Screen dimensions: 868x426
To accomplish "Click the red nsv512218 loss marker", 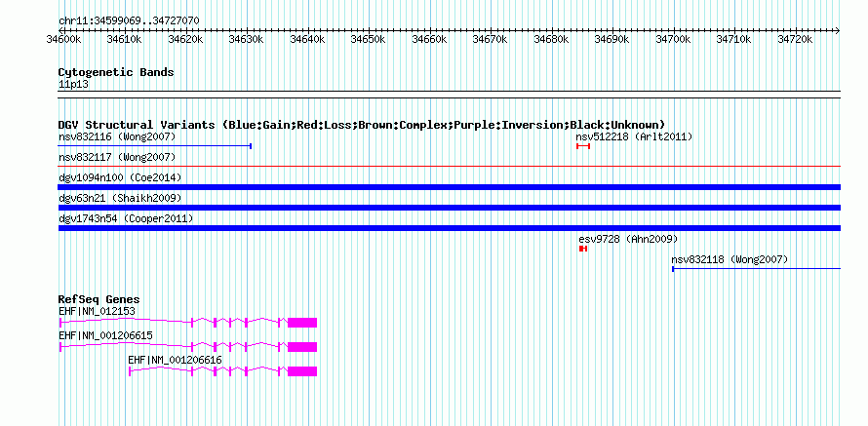I will point(583,146).
